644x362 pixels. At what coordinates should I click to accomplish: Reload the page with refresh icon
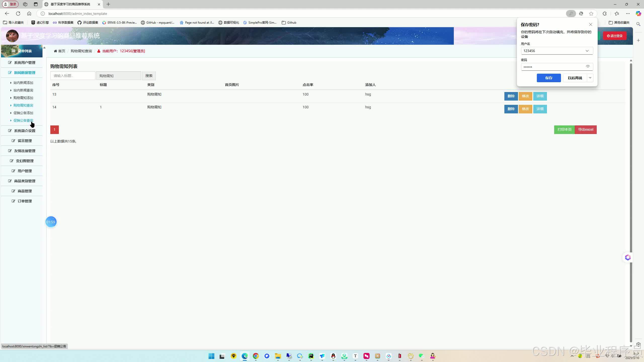(18, 14)
